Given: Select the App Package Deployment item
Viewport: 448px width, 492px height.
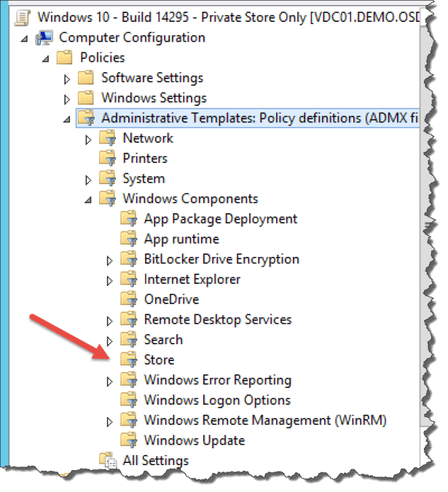Looking at the screenshot, I should tap(220, 218).
